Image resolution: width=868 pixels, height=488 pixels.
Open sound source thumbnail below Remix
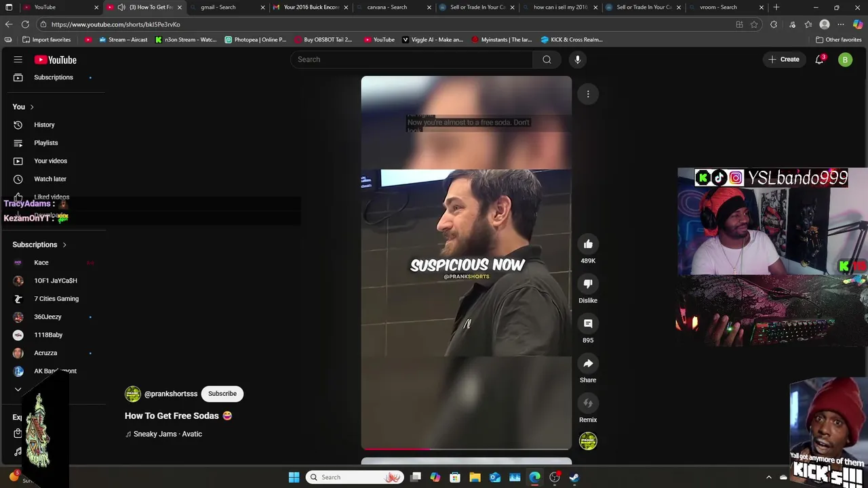click(588, 441)
